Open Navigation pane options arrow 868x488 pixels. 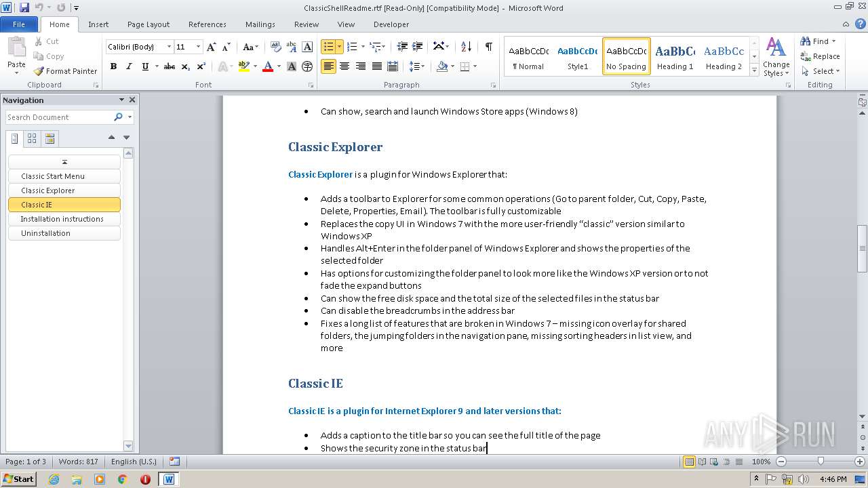tap(121, 100)
